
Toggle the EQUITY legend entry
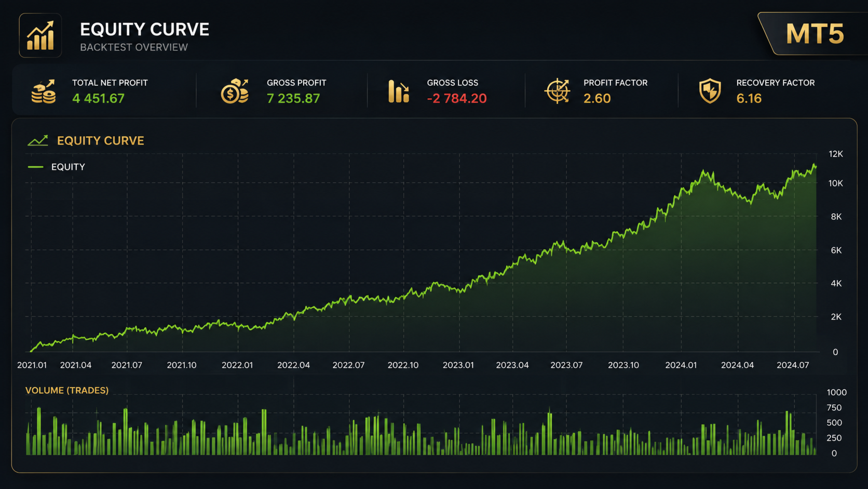coord(56,167)
